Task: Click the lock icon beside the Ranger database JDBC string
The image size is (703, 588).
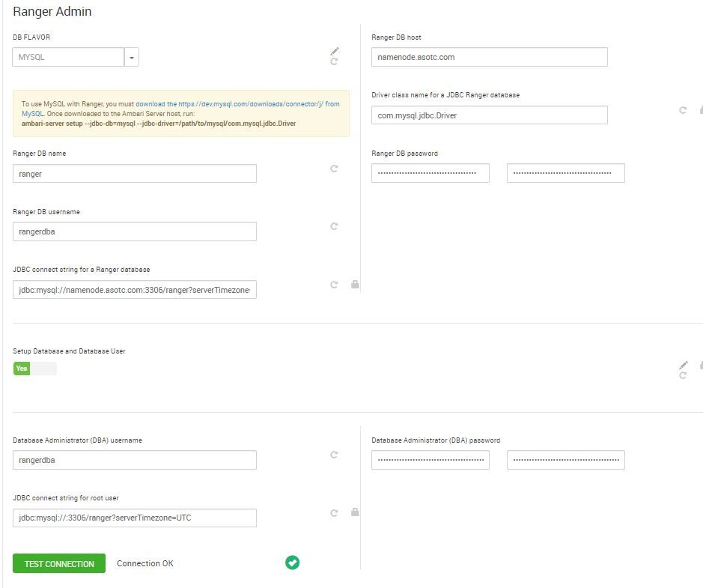Action: (x=355, y=285)
